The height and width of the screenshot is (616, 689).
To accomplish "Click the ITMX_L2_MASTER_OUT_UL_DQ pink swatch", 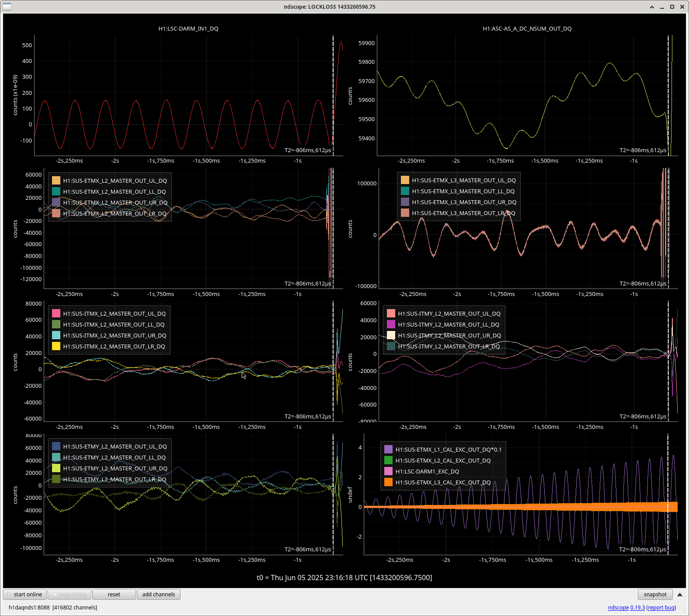I will 56,313.
